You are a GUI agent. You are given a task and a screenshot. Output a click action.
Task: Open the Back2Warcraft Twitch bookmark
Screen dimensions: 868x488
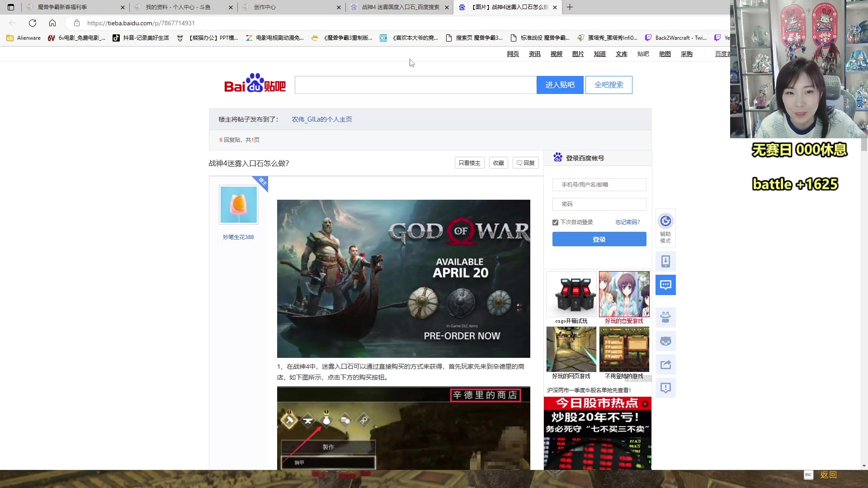point(676,38)
